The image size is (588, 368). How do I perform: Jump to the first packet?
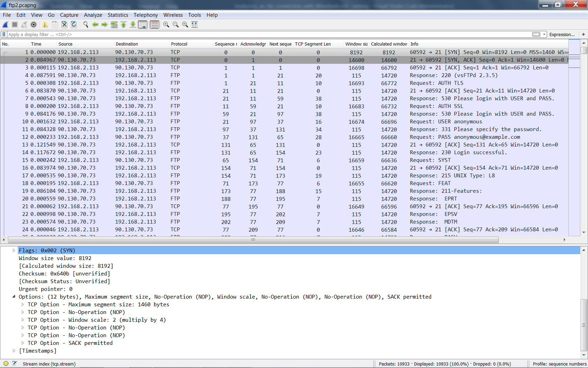[x=124, y=25]
